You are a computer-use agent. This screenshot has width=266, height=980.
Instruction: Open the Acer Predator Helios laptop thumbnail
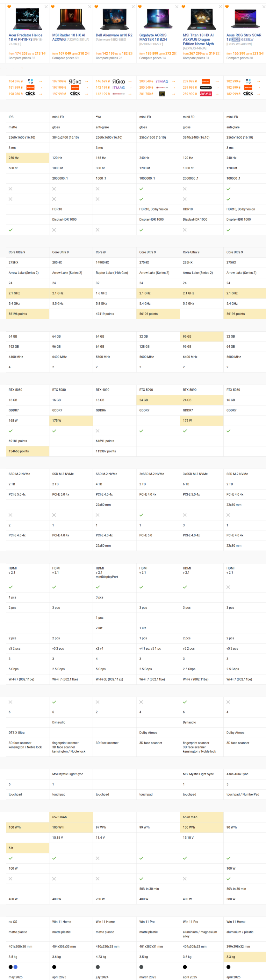coord(27,19)
